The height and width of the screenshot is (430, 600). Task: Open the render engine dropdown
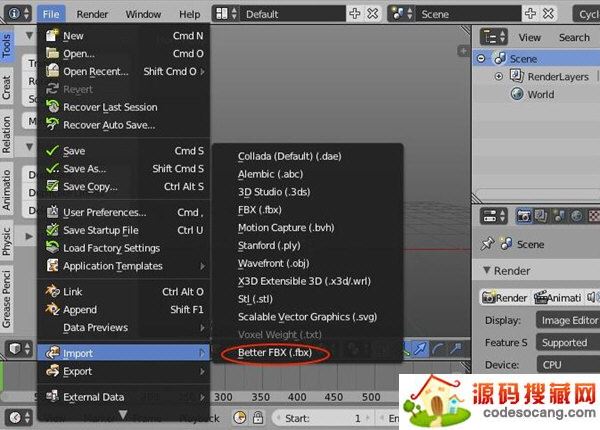pos(587,14)
